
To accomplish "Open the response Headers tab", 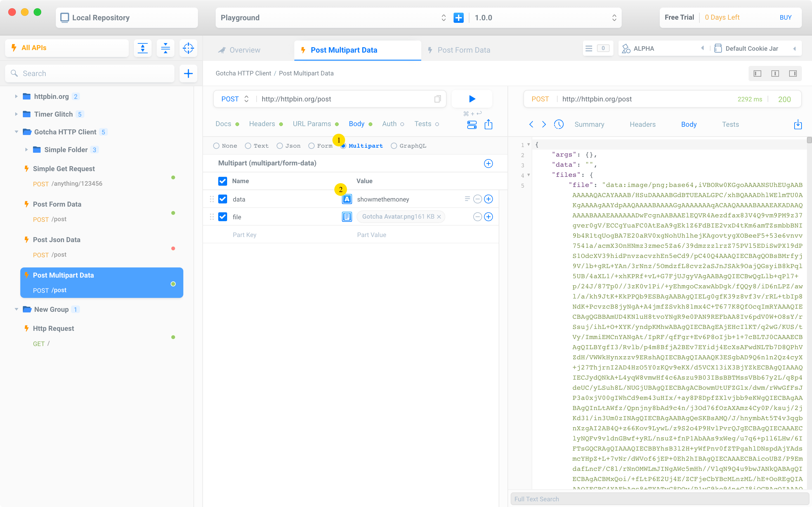I will coord(642,125).
